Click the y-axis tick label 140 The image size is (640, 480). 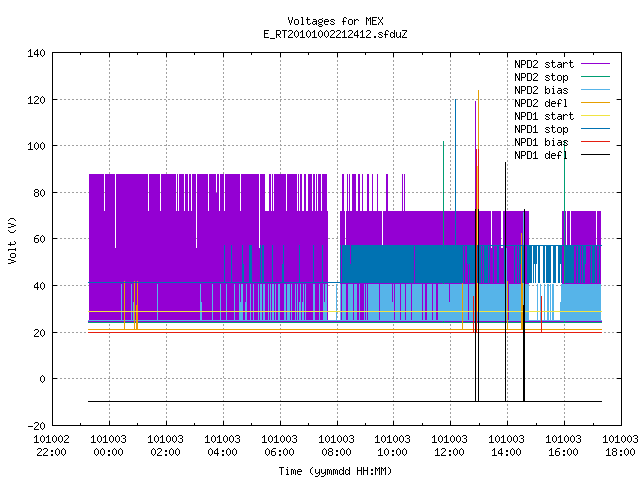click(x=36, y=53)
